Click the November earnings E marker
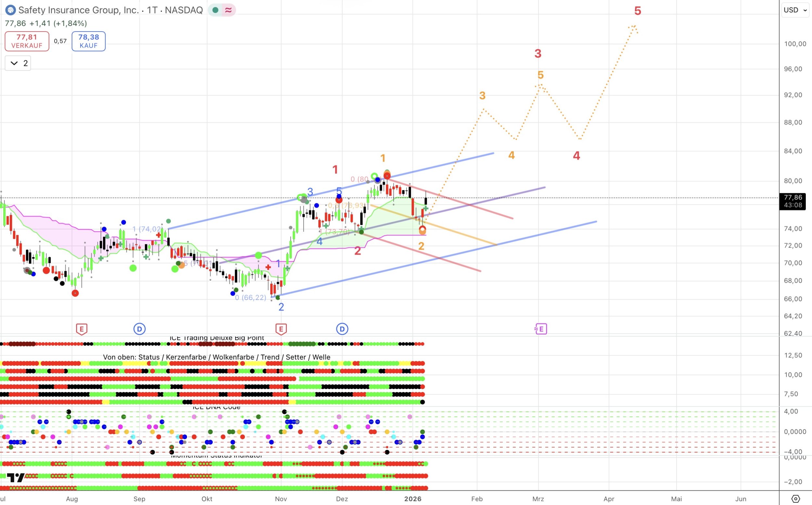Screen dimensions: 812x505 [x=281, y=329]
